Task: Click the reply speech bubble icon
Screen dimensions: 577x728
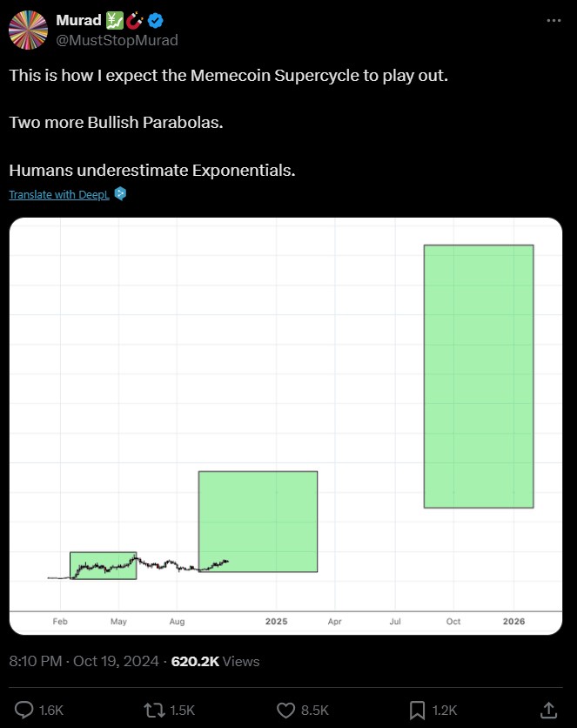Action: coord(24,710)
